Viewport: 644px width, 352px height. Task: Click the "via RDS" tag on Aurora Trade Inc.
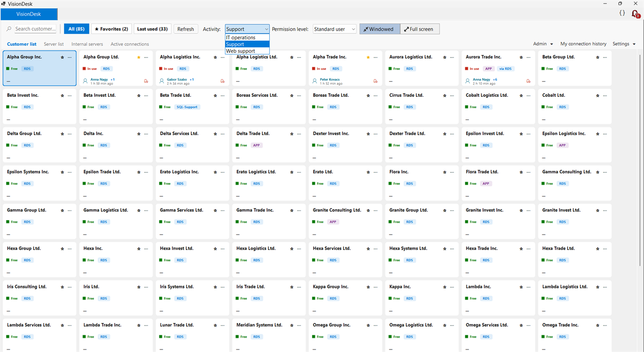[505, 69]
